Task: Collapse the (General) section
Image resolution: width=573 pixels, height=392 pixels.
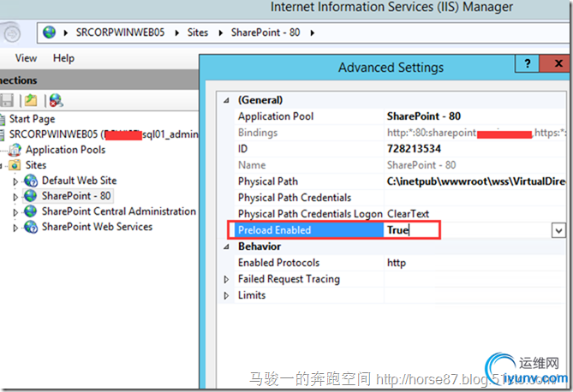Action: tap(227, 100)
